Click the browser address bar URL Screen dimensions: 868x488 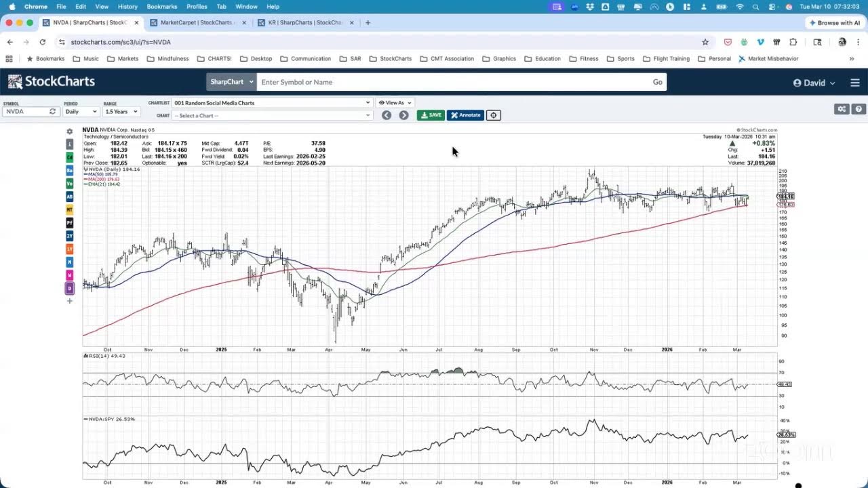pyautogui.click(x=121, y=42)
